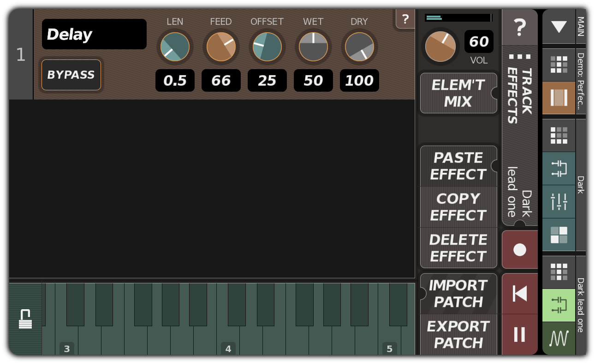The image size is (595, 364).
Task: Open the small help icon beside the Delay panel
Action: point(405,19)
